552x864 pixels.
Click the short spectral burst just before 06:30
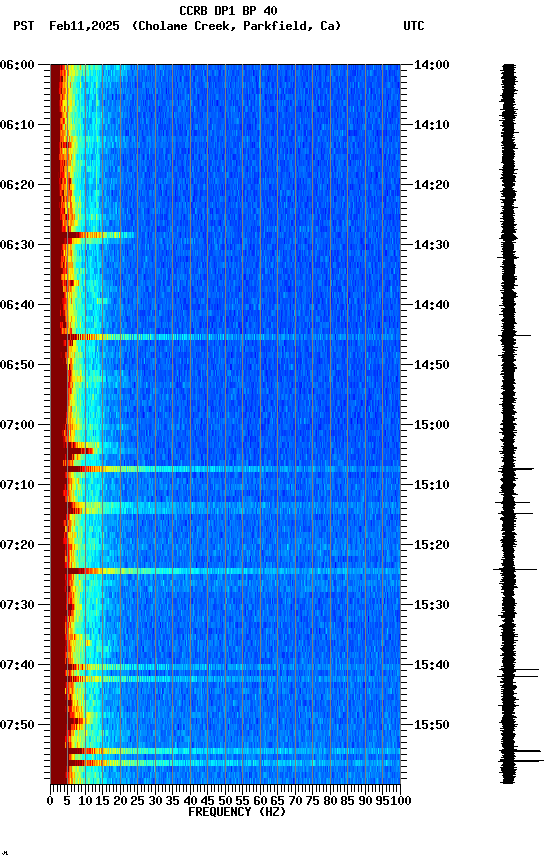[100, 235]
